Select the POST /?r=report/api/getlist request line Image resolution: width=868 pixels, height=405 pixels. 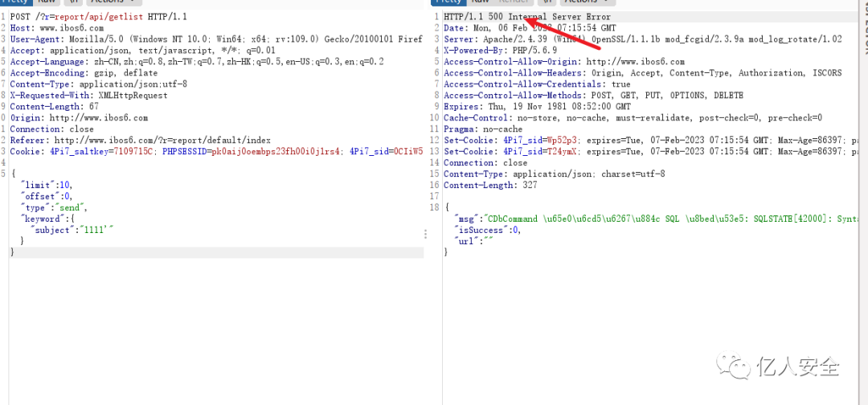coord(99,17)
